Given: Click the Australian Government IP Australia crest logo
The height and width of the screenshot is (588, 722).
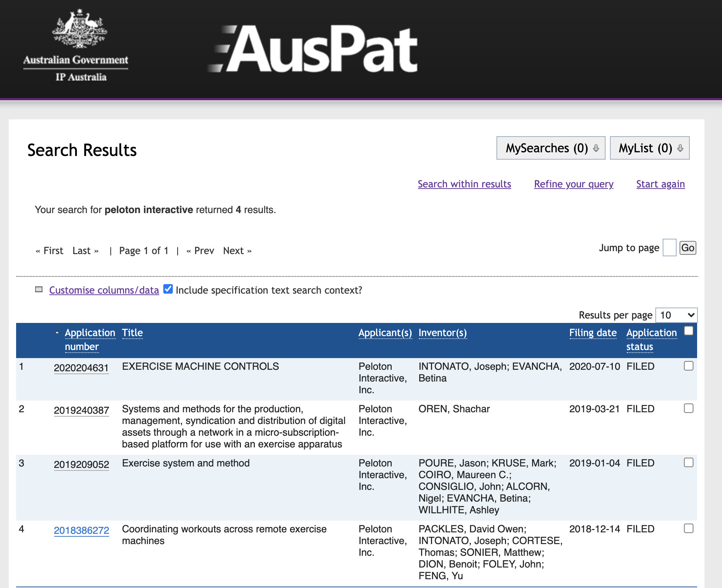Looking at the screenshot, I should tap(76, 46).
